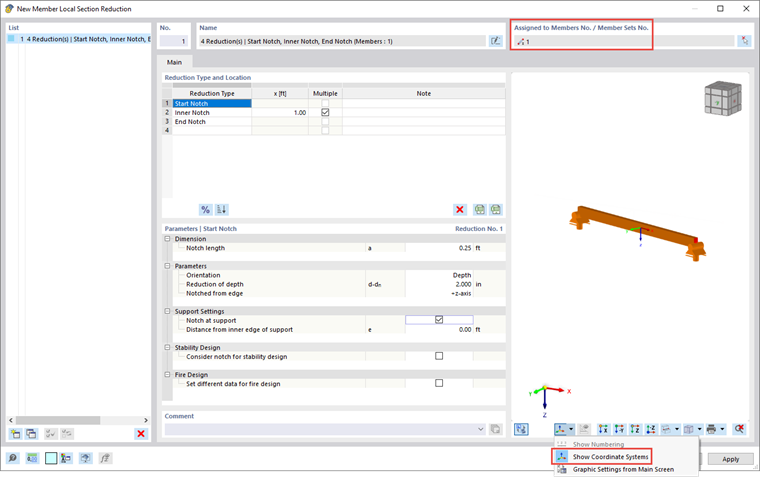Click the color assignment icon at bottom
The width and height of the screenshot is (760, 501).
[x=66, y=458]
